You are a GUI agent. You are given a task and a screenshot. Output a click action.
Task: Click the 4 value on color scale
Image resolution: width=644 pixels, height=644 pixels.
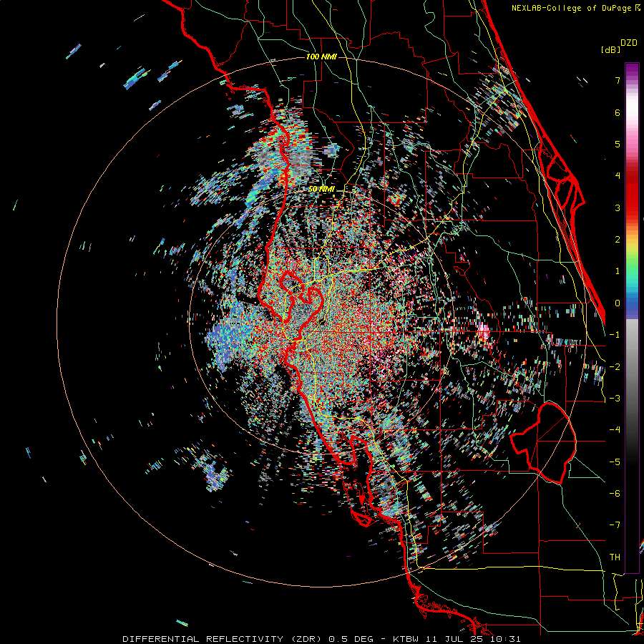pyautogui.click(x=618, y=176)
